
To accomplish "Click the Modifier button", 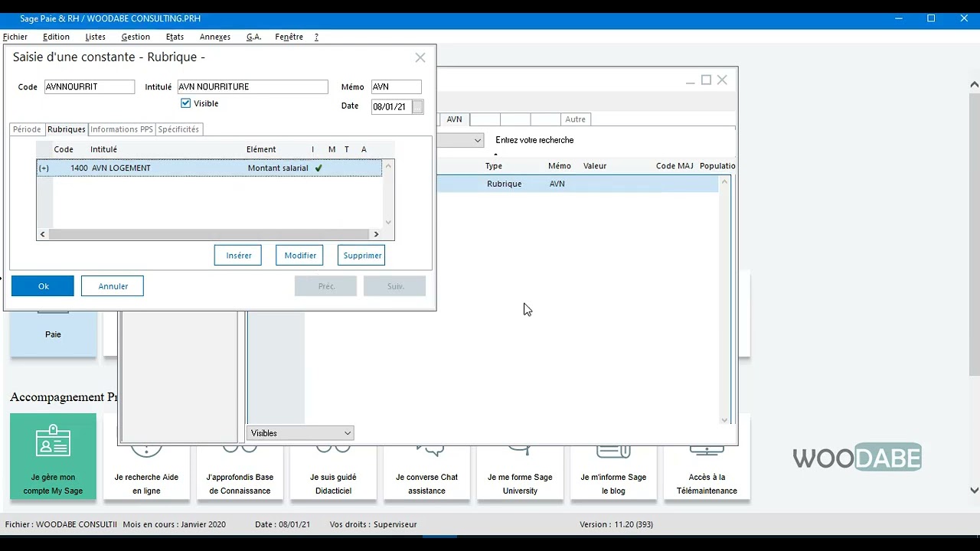I will (300, 256).
